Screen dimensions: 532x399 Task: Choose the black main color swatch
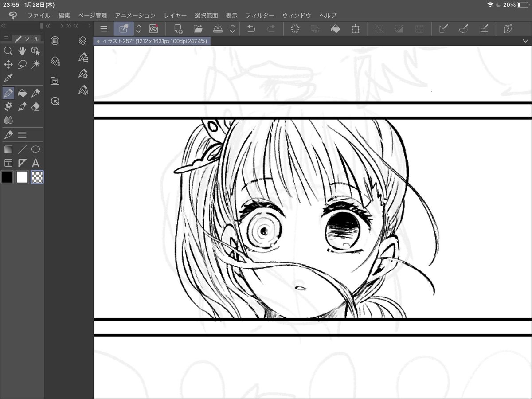coord(8,177)
